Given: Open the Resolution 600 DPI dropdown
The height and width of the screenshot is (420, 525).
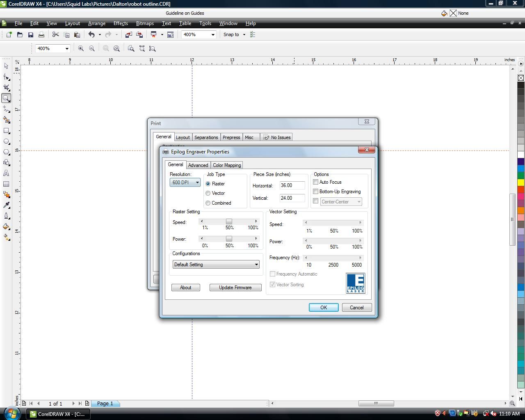Looking at the screenshot, I should (185, 183).
